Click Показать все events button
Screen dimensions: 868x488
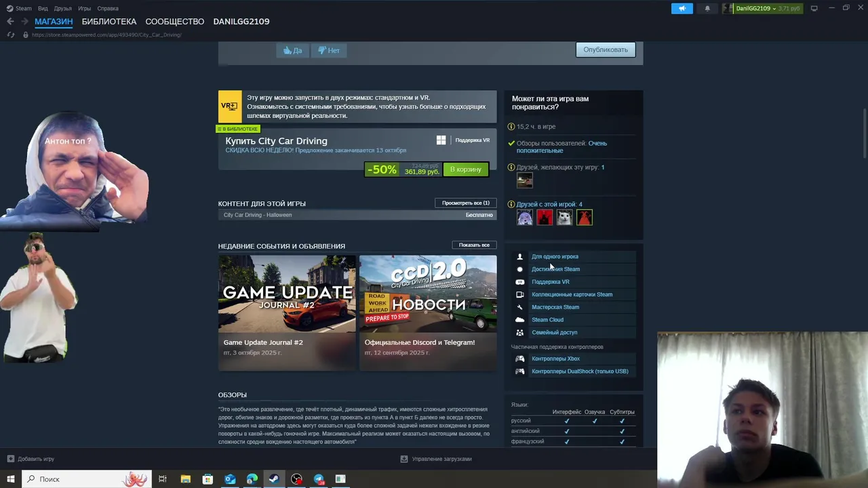click(474, 245)
